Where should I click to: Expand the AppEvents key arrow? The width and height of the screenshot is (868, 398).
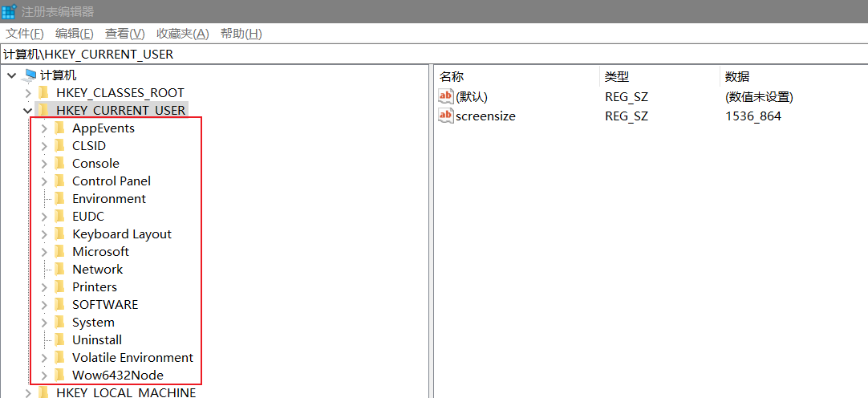[44, 128]
